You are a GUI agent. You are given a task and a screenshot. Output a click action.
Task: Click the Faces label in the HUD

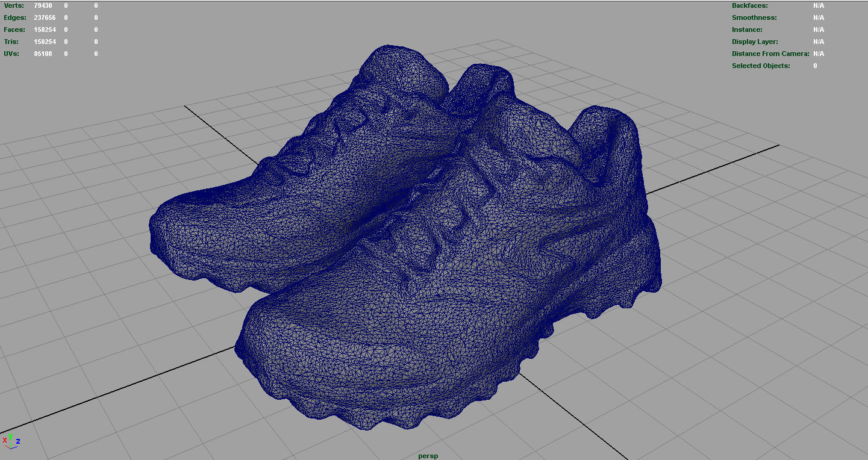click(x=14, y=30)
